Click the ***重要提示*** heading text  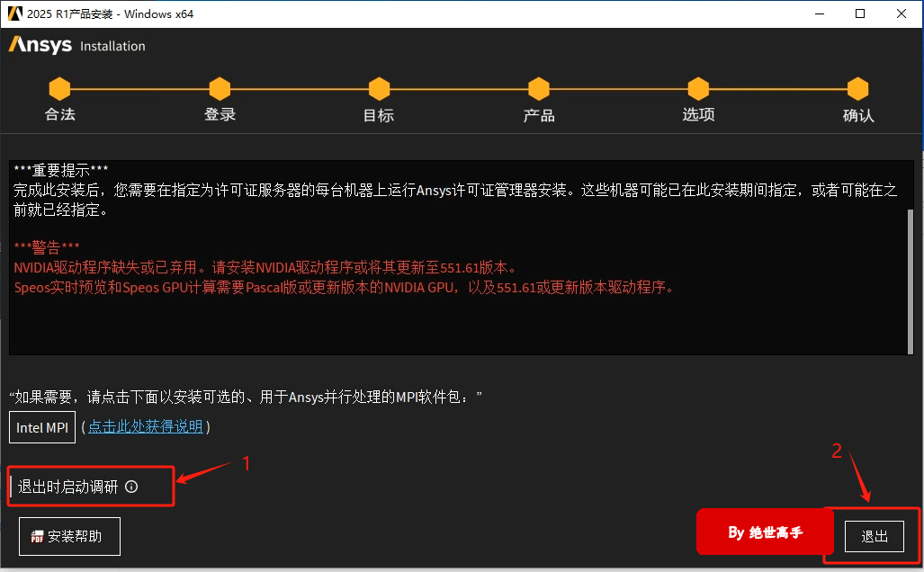[x=60, y=170]
